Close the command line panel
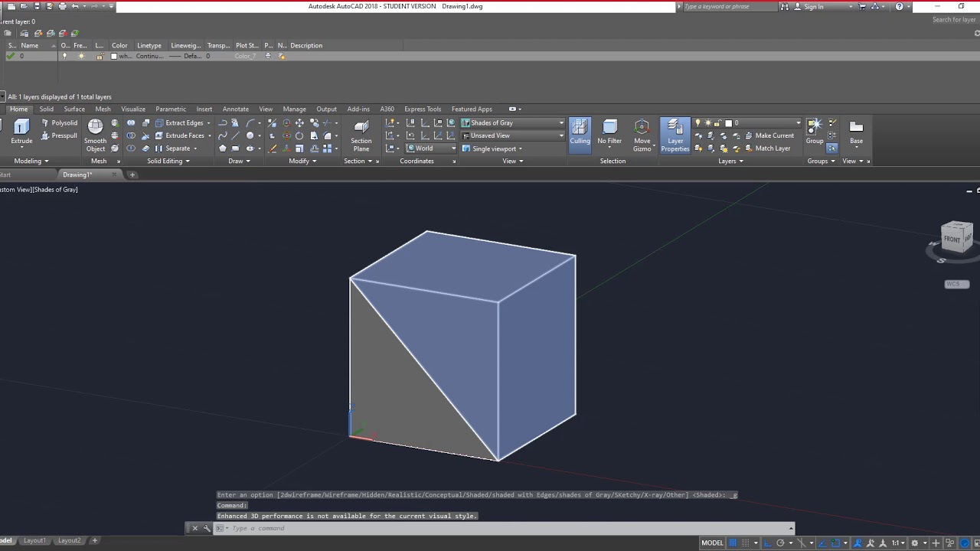Image resolution: width=980 pixels, height=551 pixels. click(x=194, y=528)
